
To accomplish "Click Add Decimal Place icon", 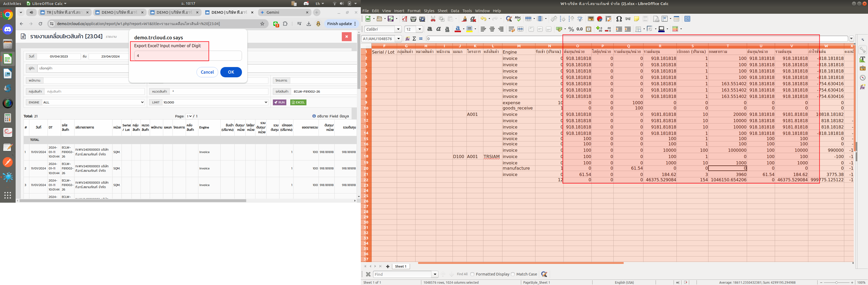I will pyautogui.click(x=599, y=29).
